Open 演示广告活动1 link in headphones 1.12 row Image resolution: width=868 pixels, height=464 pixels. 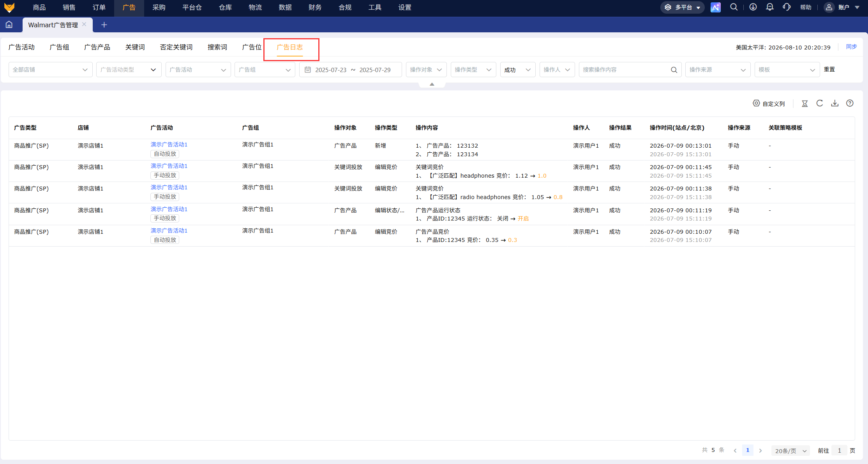click(169, 166)
